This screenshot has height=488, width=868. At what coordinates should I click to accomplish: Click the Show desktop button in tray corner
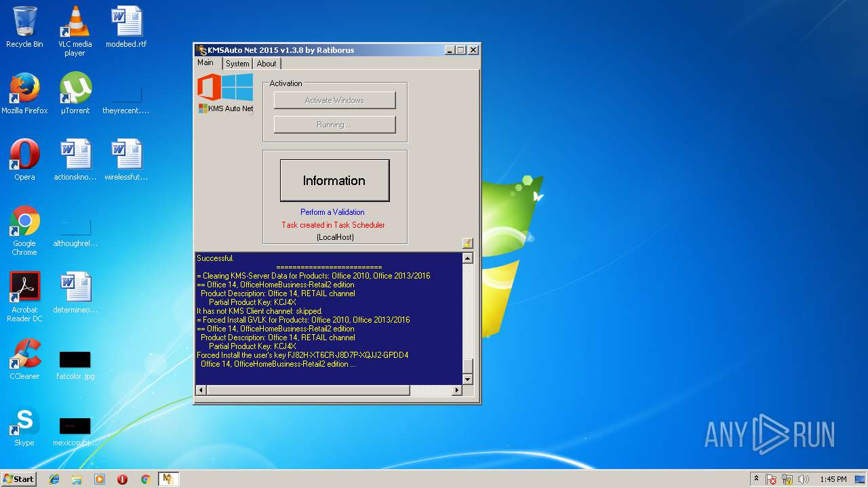(x=860, y=479)
